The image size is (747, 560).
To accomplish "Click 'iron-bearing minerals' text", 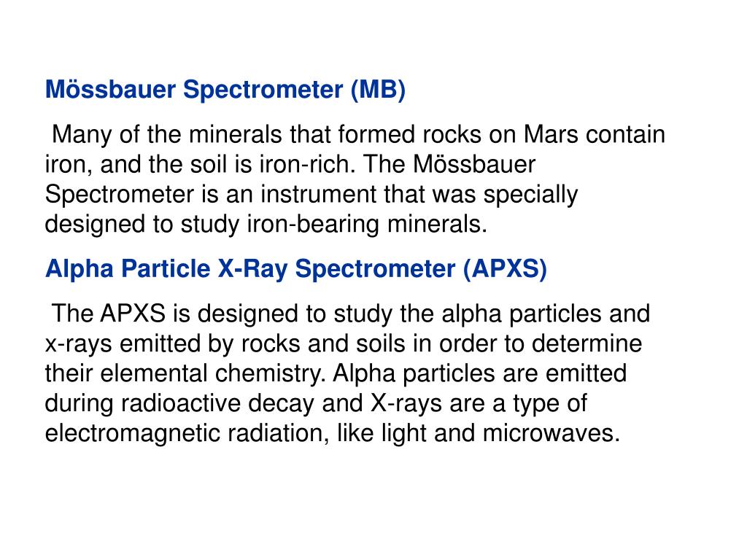I will coord(367,225).
